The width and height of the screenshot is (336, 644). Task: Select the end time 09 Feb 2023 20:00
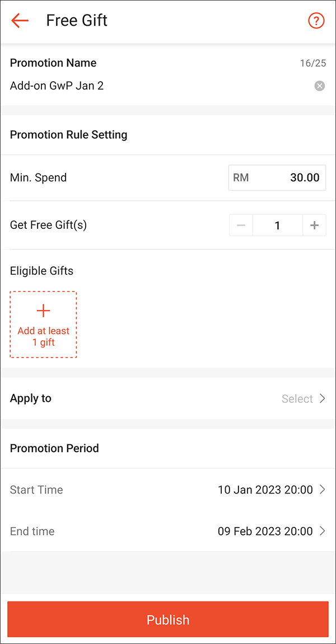pyautogui.click(x=265, y=531)
